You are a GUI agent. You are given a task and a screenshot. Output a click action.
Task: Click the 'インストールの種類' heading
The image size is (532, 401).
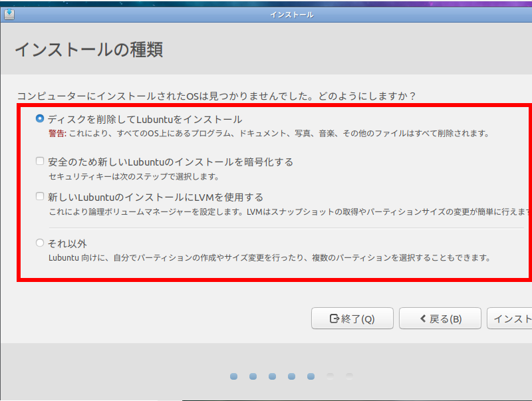click(x=89, y=49)
